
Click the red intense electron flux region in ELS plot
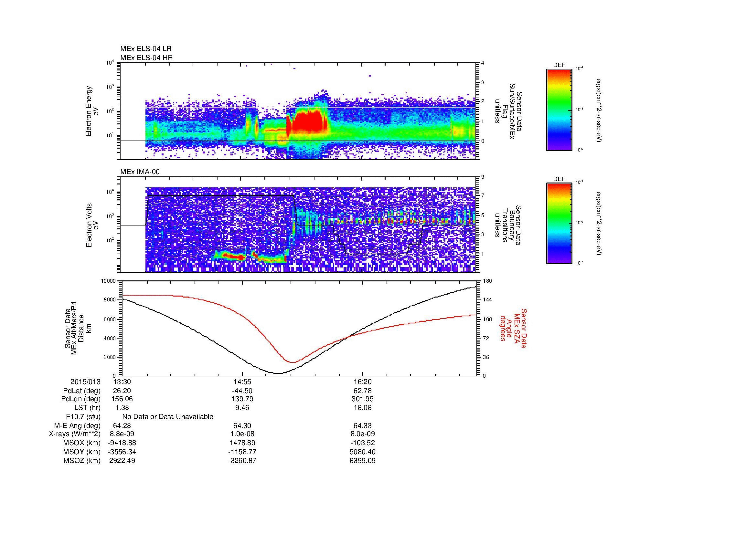tap(308, 122)
